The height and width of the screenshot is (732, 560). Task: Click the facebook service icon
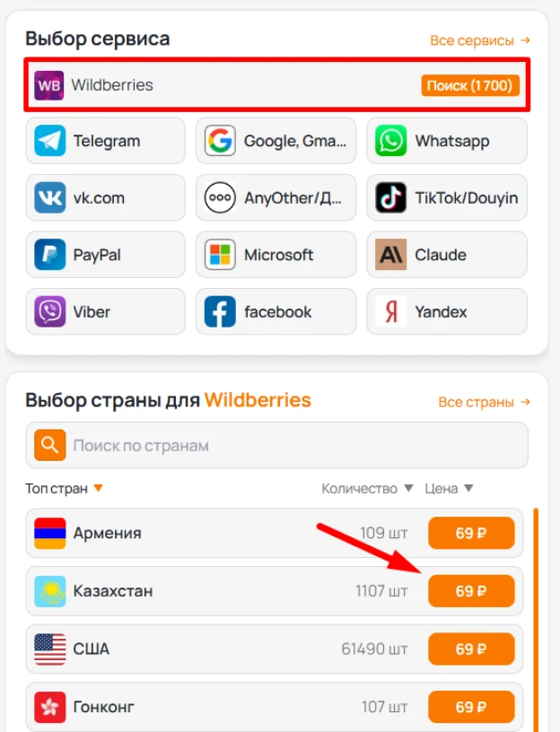(220, 311)
